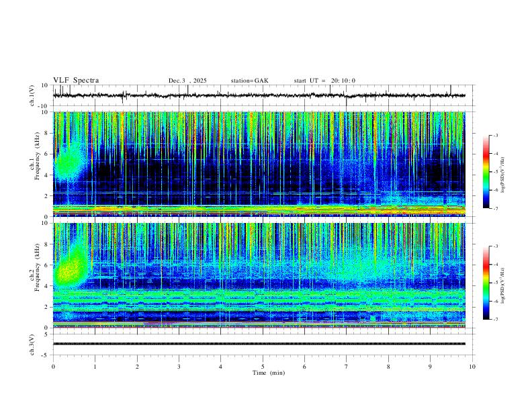Viewport: 532px width, 411px height.
Task: Click the "VLF Spectra" title text
Action: point(76,81)
